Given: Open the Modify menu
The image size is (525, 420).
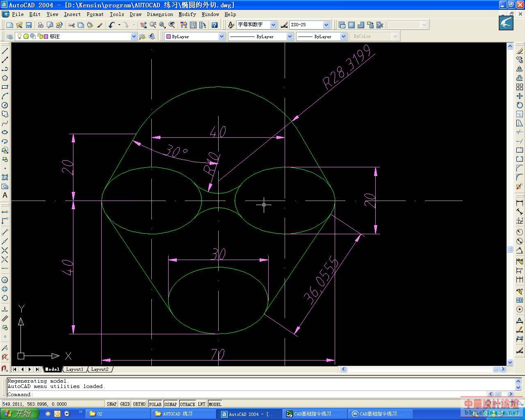Looking at the screenshot, I should point(187,14).
